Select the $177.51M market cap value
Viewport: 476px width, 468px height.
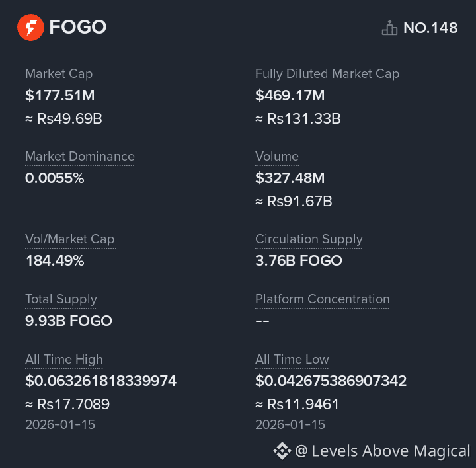click(59, 96)
